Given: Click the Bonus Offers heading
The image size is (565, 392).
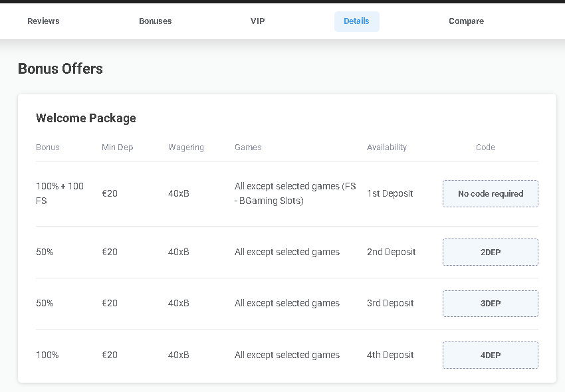Looking at the screenshot, I should [60, 69].
